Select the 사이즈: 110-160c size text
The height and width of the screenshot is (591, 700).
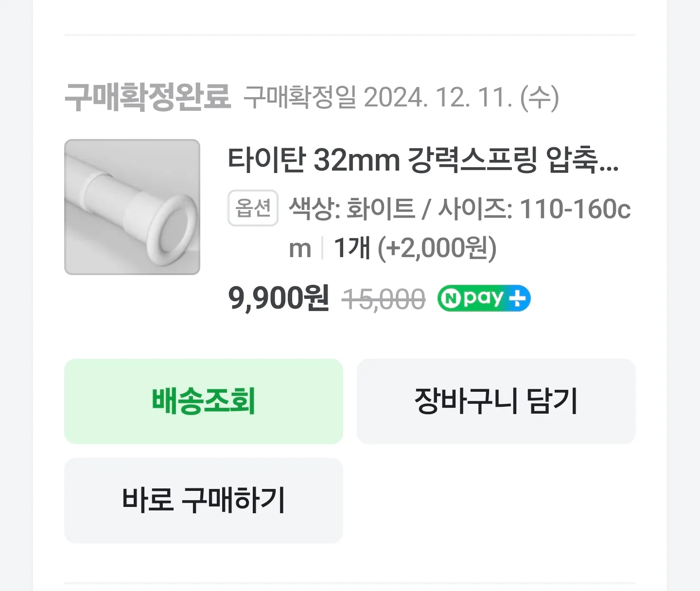point(534,209)
